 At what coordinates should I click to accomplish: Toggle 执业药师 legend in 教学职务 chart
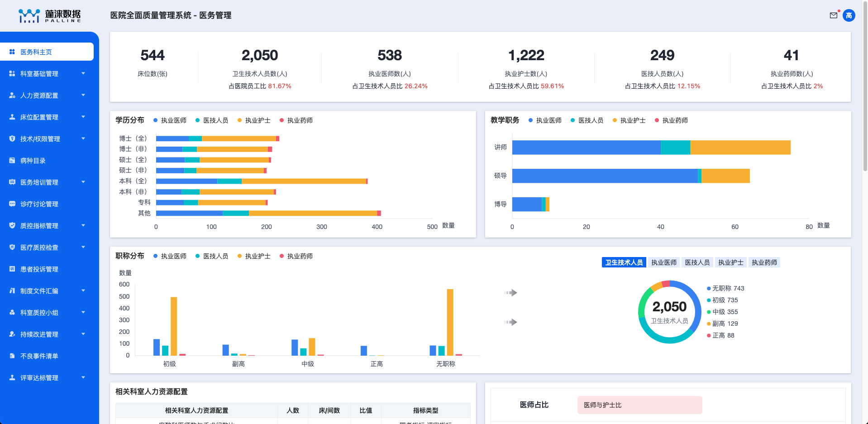(x=671, y=120)
